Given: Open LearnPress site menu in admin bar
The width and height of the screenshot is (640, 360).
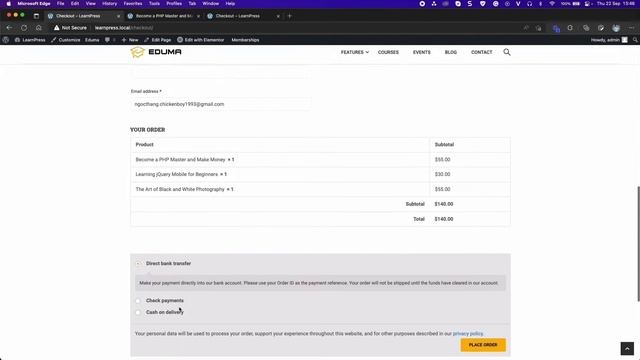Looking at the screenshot, I should click(x=30, y=40).
